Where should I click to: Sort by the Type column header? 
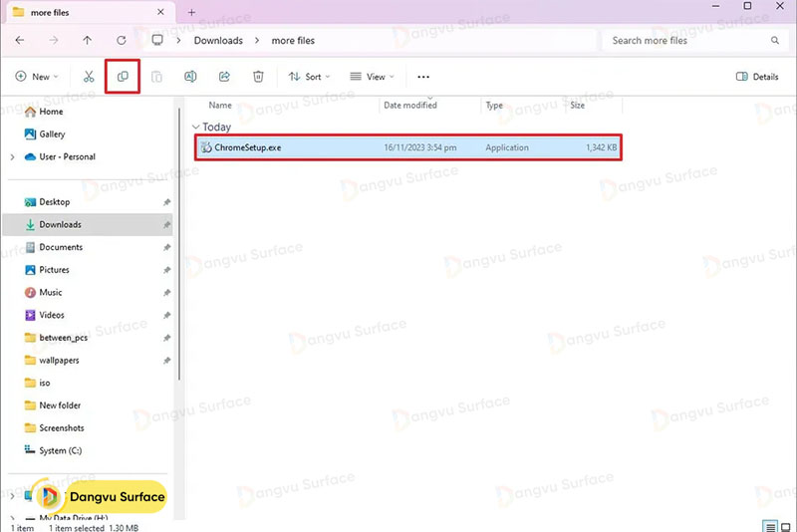coord(494,106)
